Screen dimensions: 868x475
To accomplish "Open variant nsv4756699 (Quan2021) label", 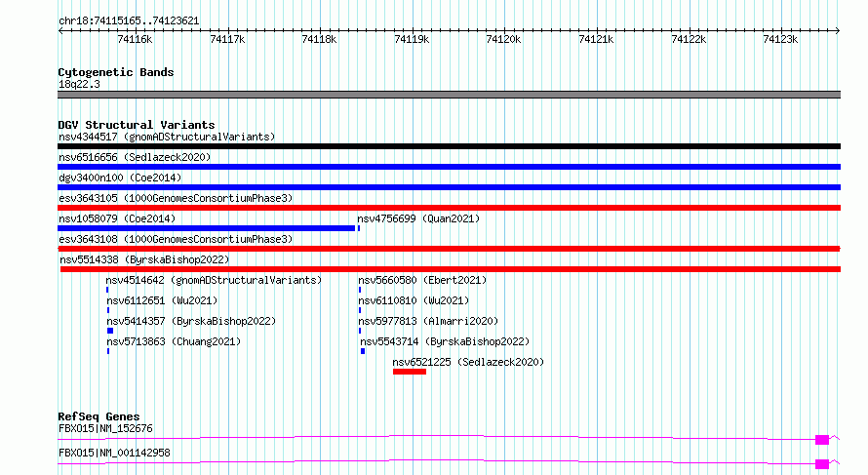I will pos(418,218).
